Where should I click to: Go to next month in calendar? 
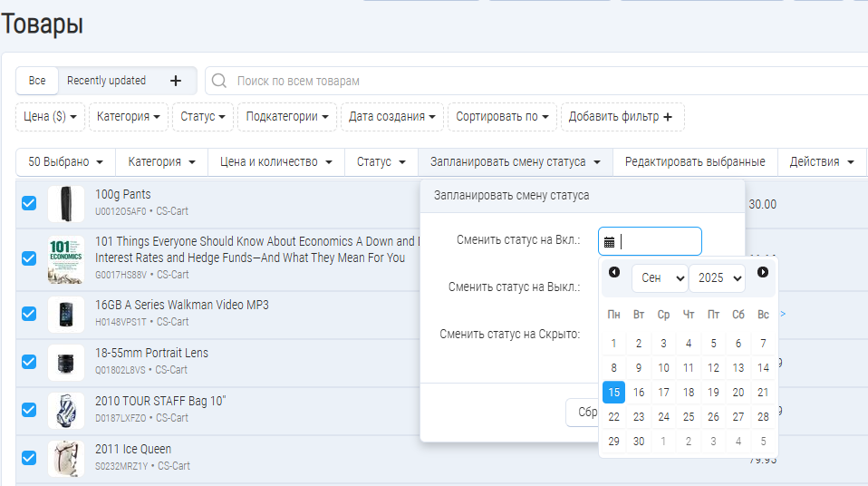coord(763,272)
